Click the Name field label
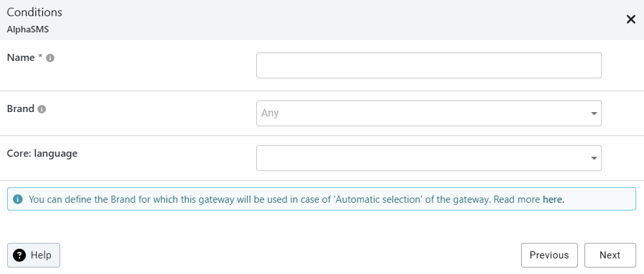This screenshot has width=644, height=274. click(x=21, y=57)
